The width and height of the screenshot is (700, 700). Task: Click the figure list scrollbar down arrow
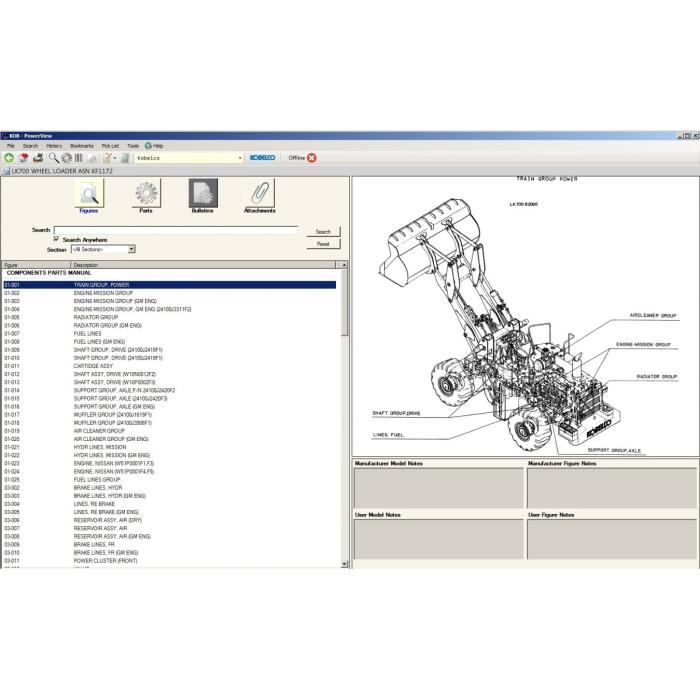[x=344, y=564]
